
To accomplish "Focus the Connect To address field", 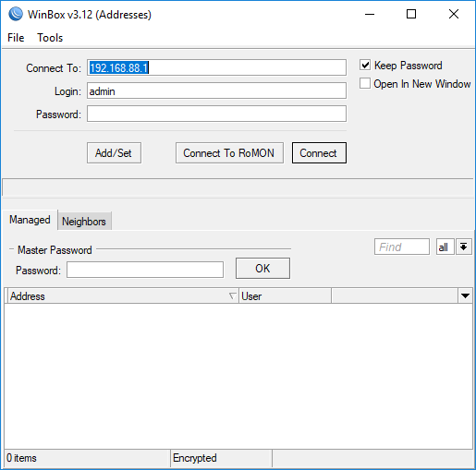I will (x=216, y=67).
